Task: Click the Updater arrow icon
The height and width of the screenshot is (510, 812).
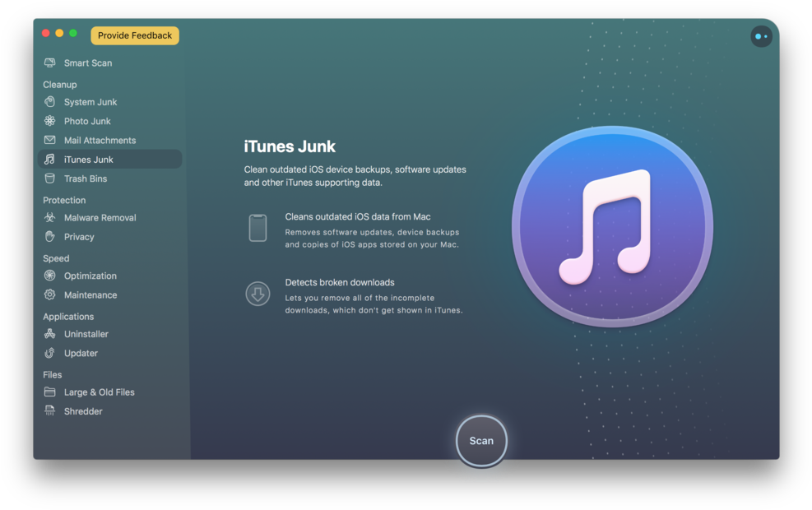Action: (49, 353)
